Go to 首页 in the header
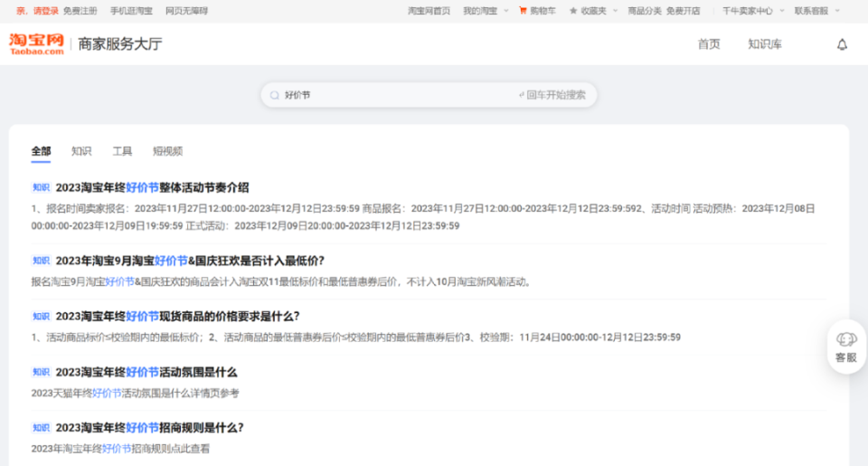 tap(709, 44)
